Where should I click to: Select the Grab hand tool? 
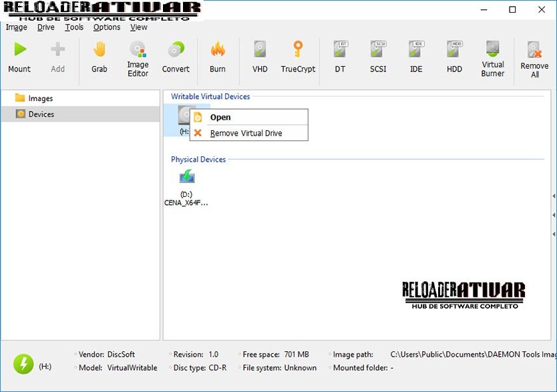click(x=100, y=49)
